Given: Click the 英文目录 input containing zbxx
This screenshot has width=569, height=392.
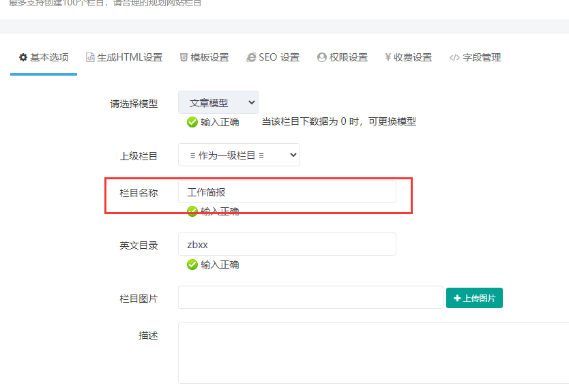Looking at the screenshot, I should [x=287, y=245].
